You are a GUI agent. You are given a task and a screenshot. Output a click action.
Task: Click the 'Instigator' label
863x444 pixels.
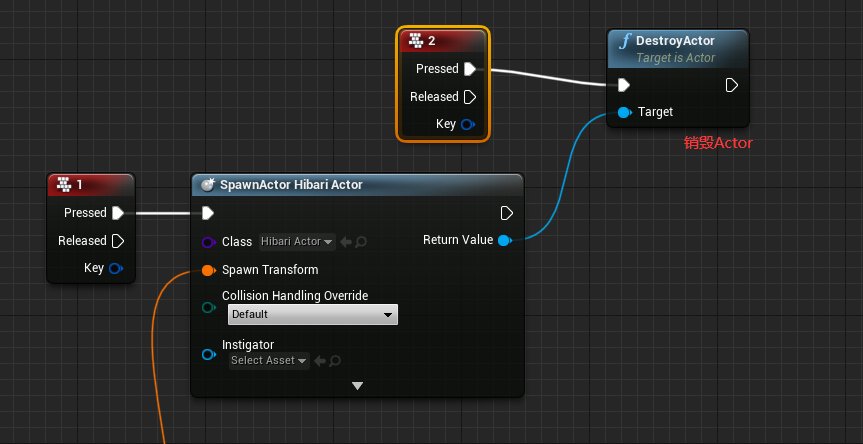coord(248,345)
